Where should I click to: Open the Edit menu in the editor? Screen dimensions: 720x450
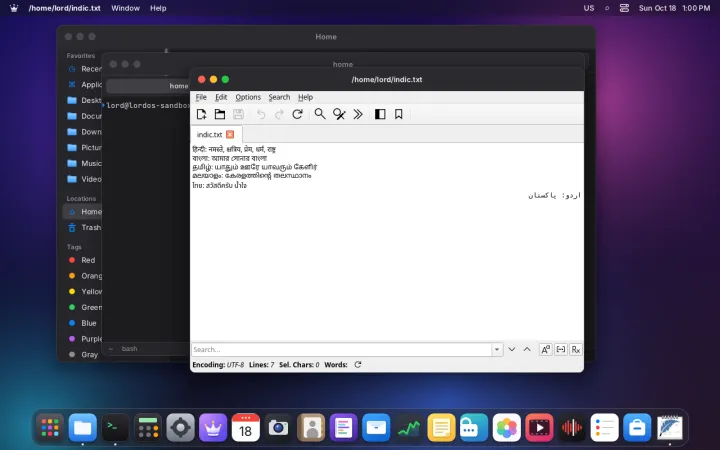pyautogui.click(x=221, y=97)
